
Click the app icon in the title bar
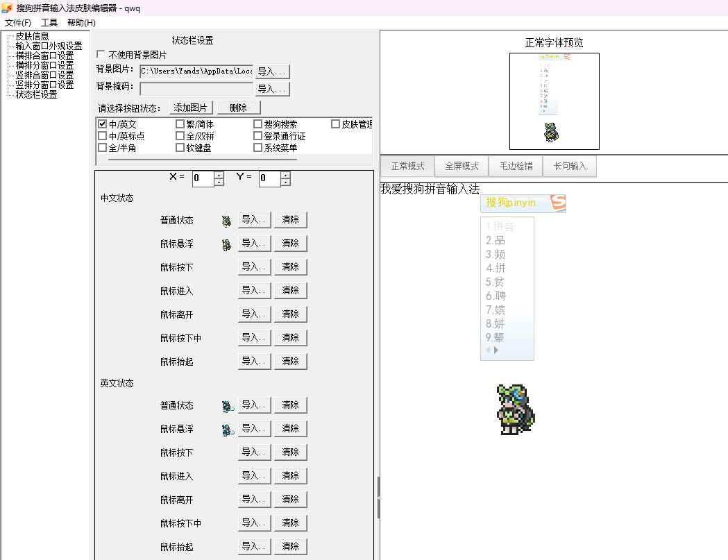click(7, 8)
